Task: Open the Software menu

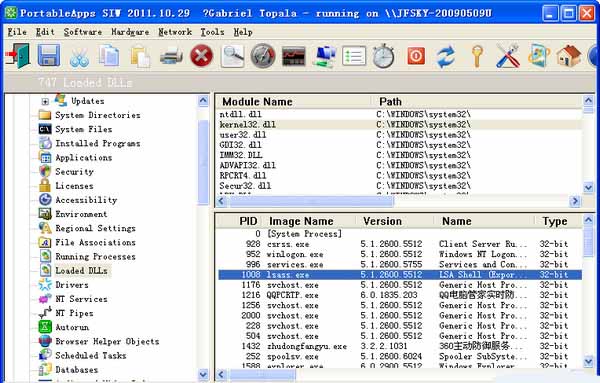Action: [x=83, y=32]
